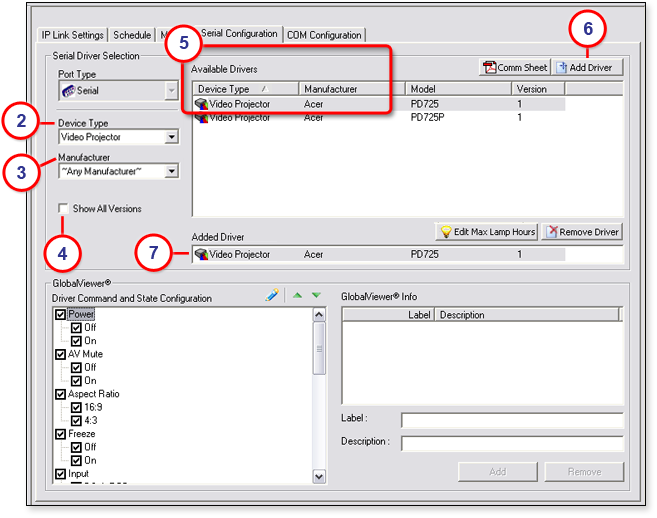Uncheck the Power command checkbox

[60, 315]
